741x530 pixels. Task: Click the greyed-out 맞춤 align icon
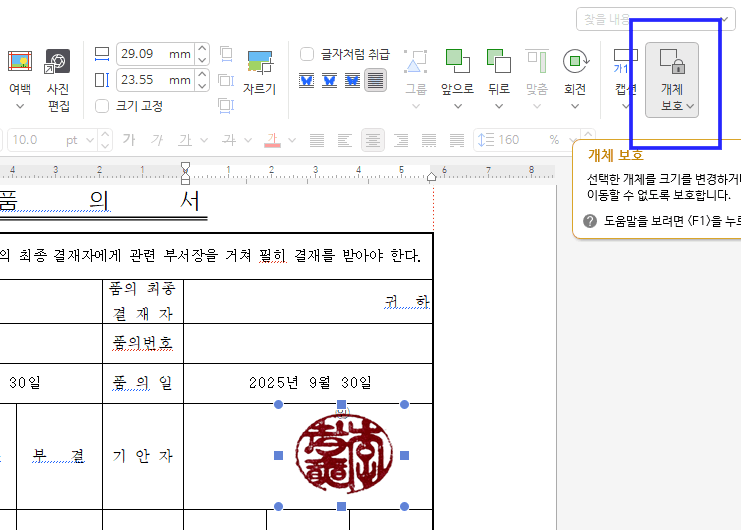coord(537,61)
